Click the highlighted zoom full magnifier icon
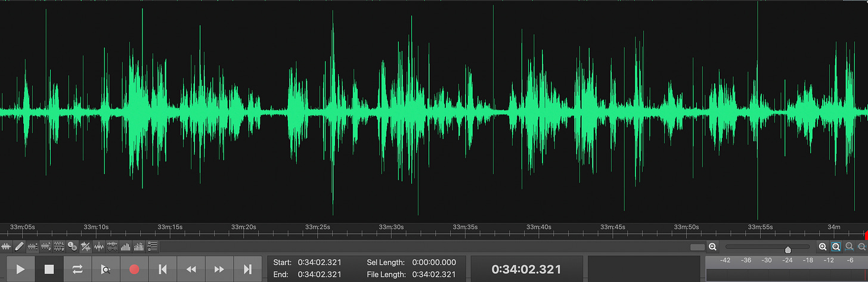868x282 pixels. click(836, 247)
